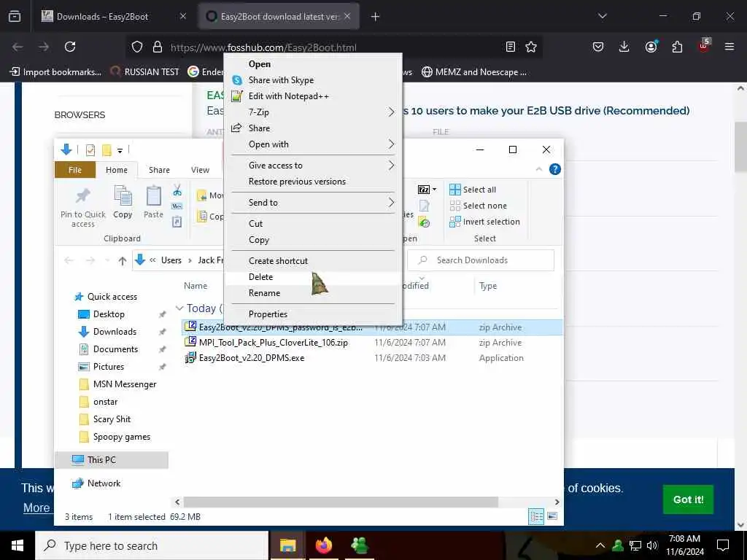Open the Firefox list all tabs dropdown
The image size is (747, 560).
tap(602, 16)
